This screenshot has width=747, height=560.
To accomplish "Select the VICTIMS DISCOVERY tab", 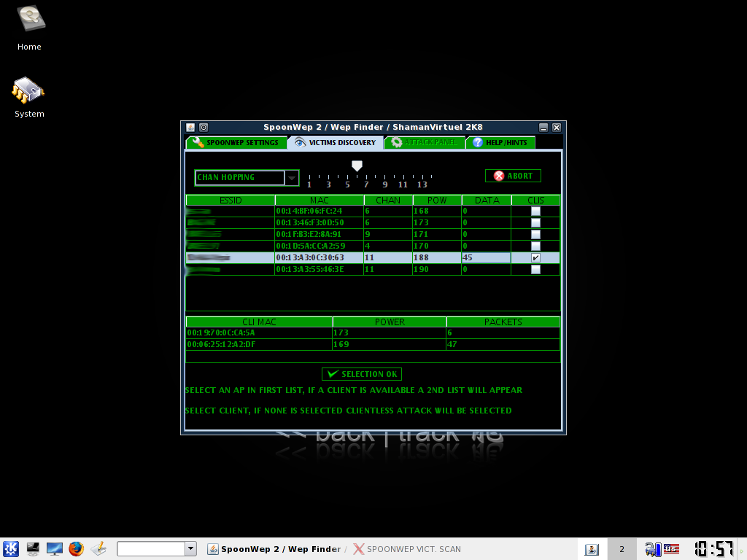I will coord(336,142).
